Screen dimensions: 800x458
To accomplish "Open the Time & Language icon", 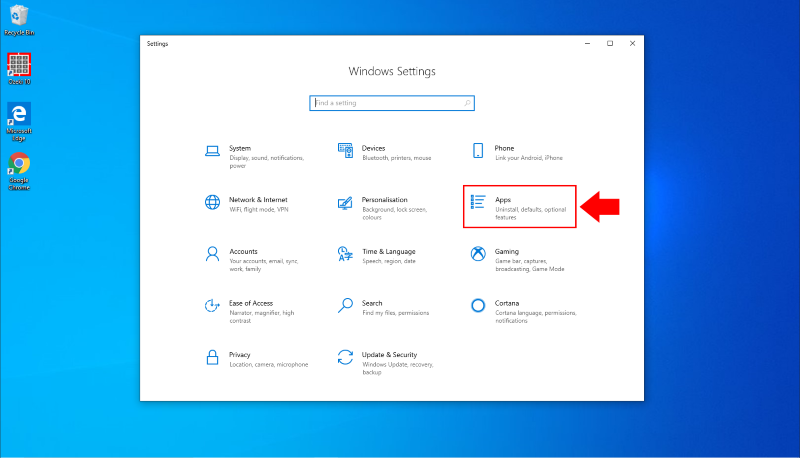I will [x=345, y=254].
